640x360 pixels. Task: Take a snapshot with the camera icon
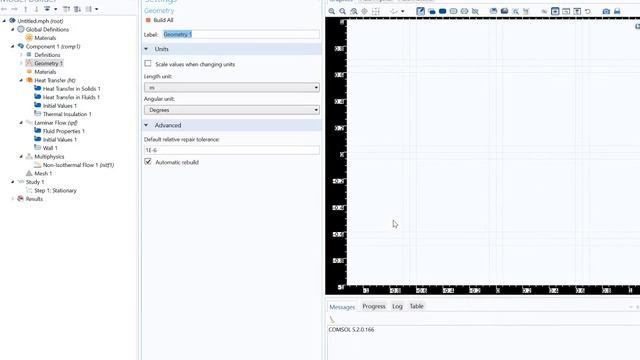pyautogui.click(x=606, y=11)
